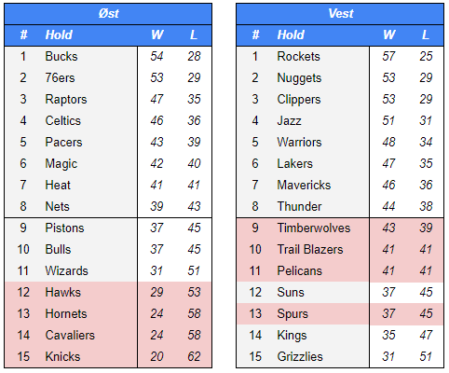The height and width of the screenshot is (373, 449).
Task: Click on the Raptors entry
Action: (x=66, y=99)
